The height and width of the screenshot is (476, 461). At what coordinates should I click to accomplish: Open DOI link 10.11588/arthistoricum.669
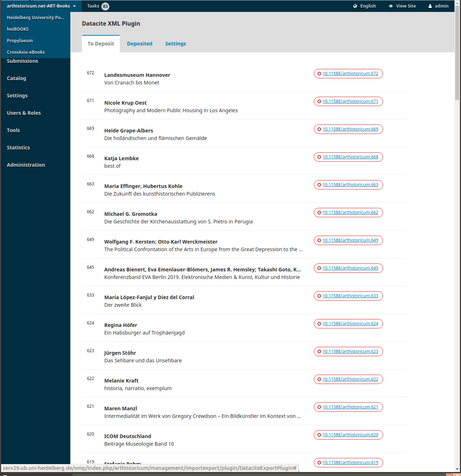tap(350, 129)
